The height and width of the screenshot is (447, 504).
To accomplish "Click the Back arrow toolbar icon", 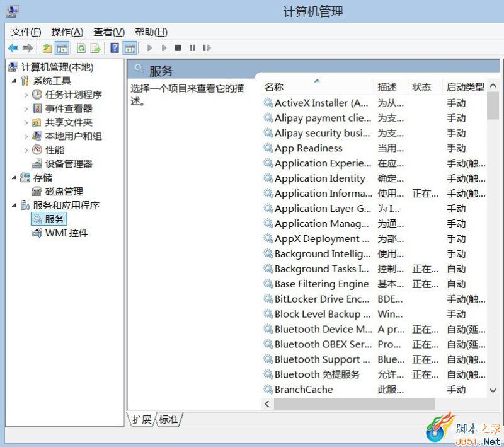I will click(13, 49).
